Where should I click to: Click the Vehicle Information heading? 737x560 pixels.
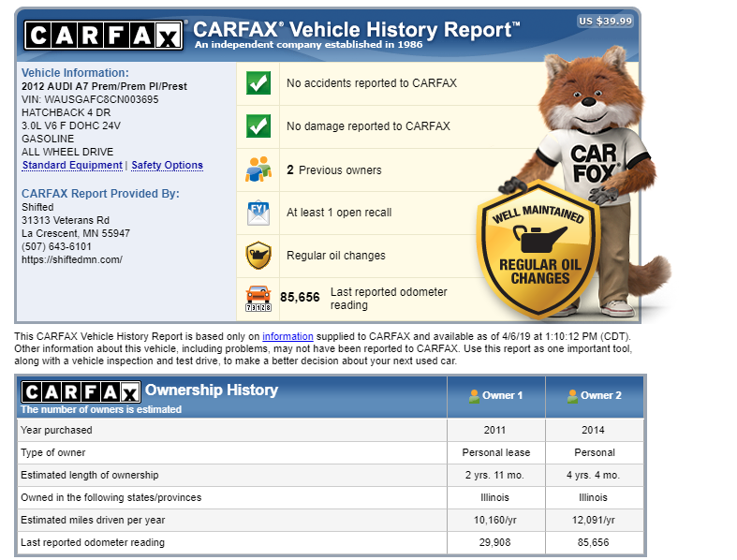click(75, 73)
